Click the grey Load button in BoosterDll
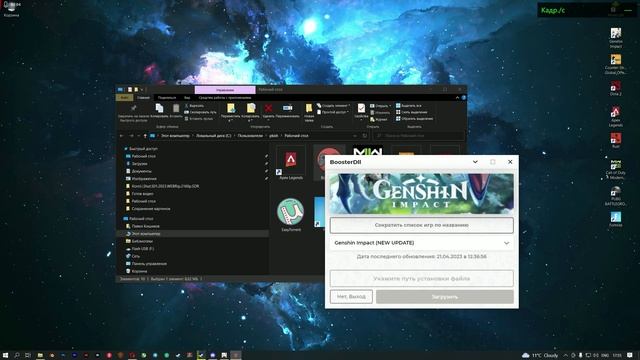This screenshot has height=360, width=640. [444, 297]
